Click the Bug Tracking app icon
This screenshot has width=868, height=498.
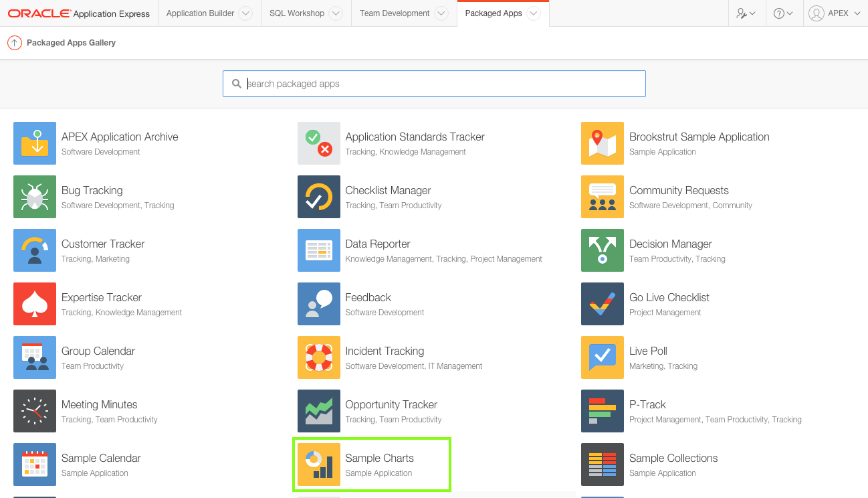[35, 197]
